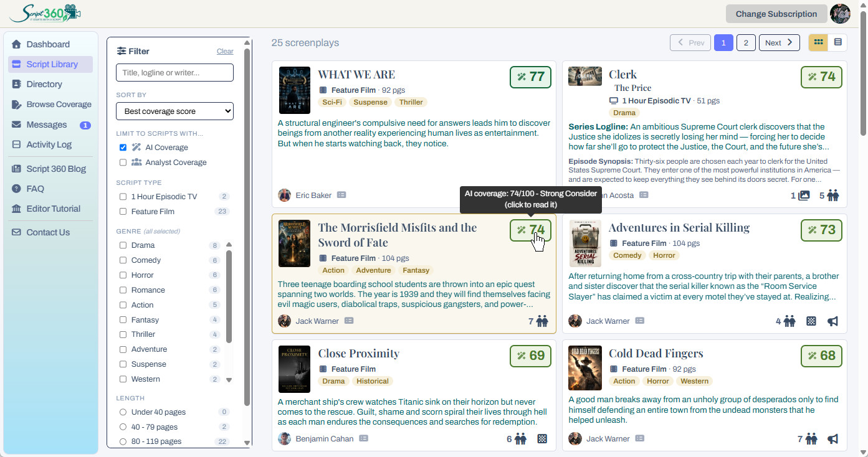The height and width of the screenshot is (457, 868).
Task: Check the Analyst Coverage checkbox
Action: 123,163
